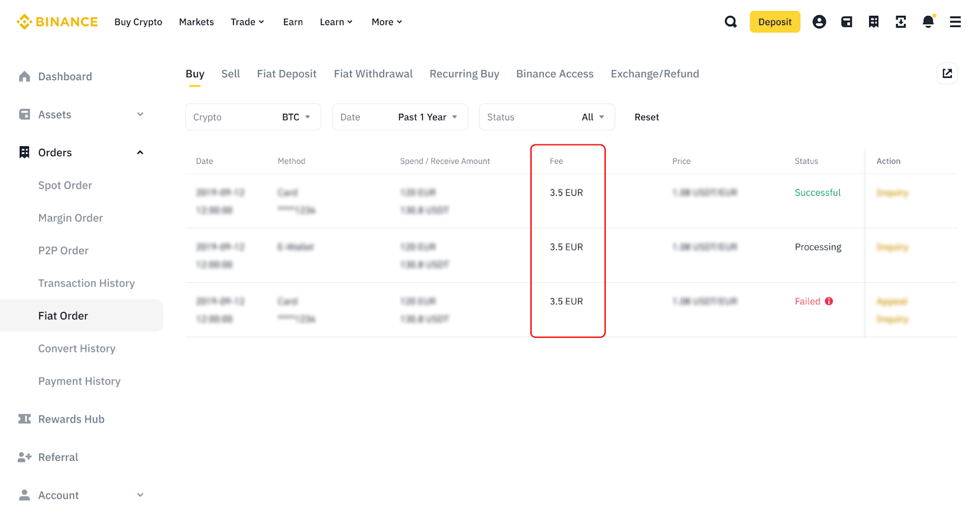Select the Buy tab
This screenshot has height=522, width=980.
click(195, 74)
